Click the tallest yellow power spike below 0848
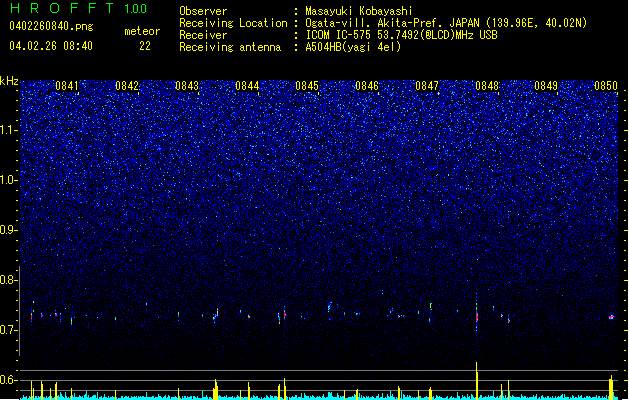 click(x=477, y=380)
